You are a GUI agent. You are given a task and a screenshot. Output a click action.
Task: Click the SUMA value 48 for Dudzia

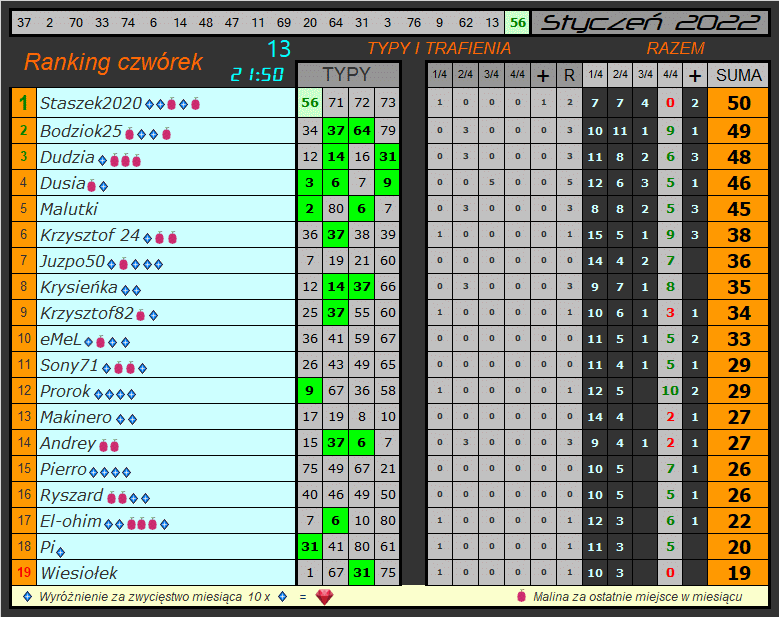click(738, 157)
